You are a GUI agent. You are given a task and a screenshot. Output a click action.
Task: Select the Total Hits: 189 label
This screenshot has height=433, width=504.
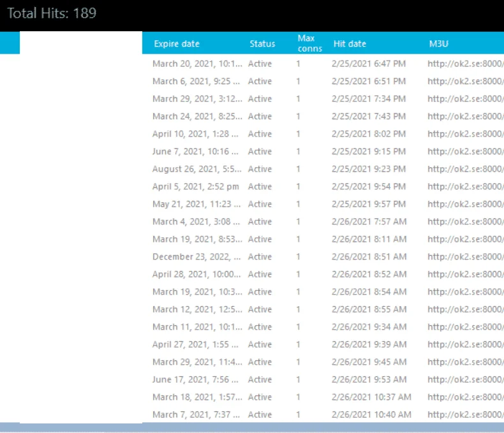(x=52, y=13)
